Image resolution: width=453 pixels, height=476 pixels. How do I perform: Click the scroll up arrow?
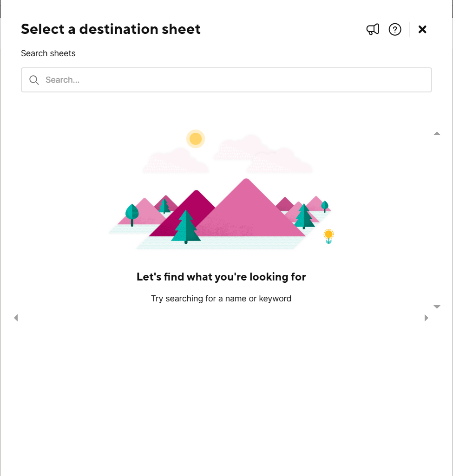[437, 134]
